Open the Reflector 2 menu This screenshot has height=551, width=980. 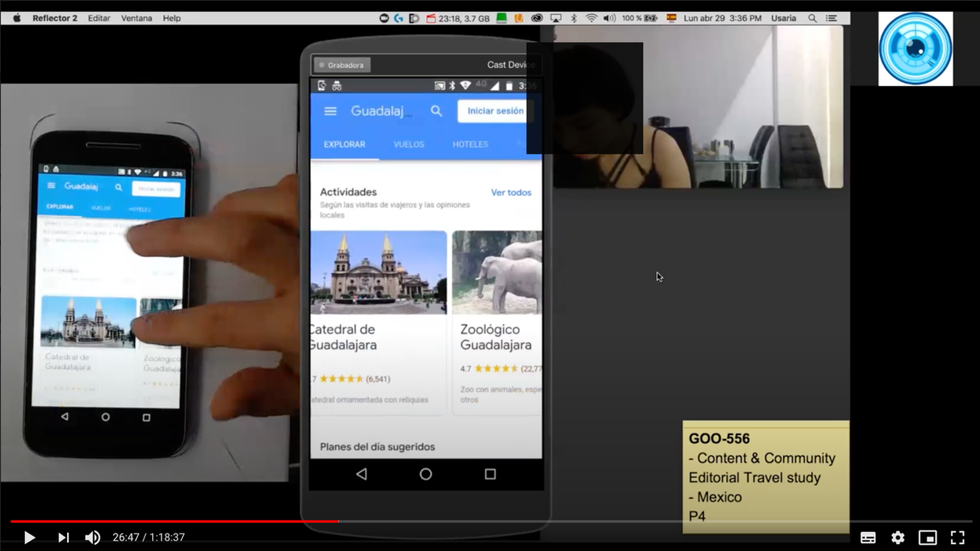tap(54, 18)
